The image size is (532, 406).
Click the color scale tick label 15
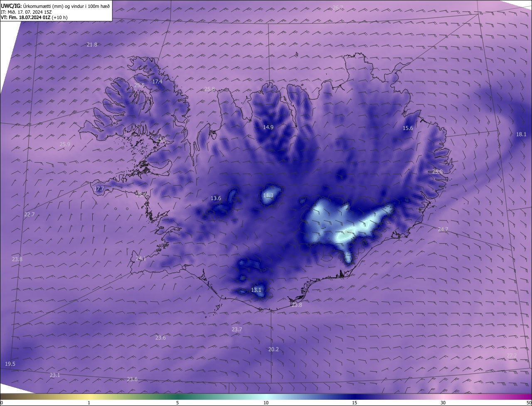pyautogui.click(x=355, y=403)
